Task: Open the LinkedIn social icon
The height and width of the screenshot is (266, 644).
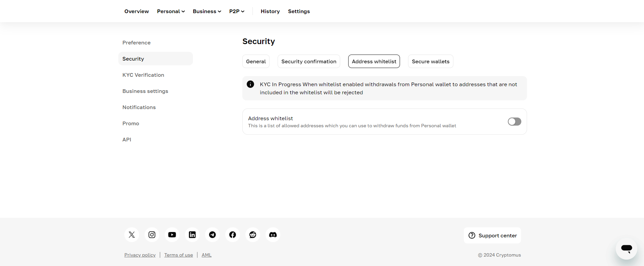Action: point(192,235)
